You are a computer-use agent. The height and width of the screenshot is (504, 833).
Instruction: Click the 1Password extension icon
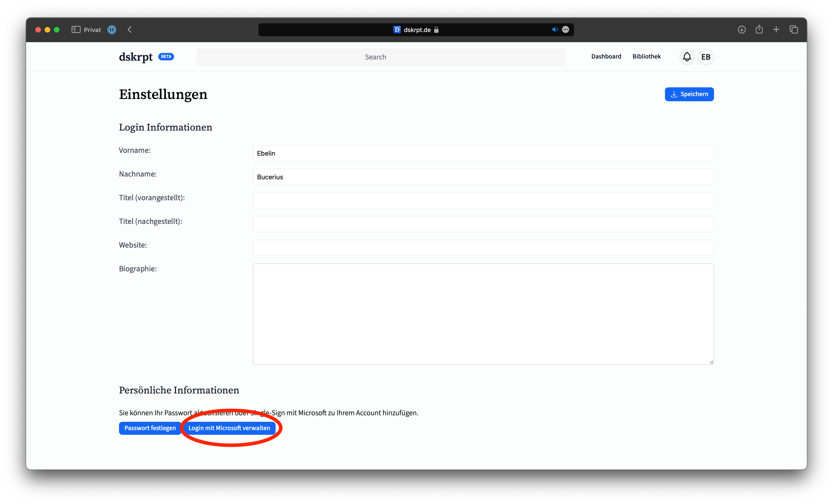(x=112, y=30)
